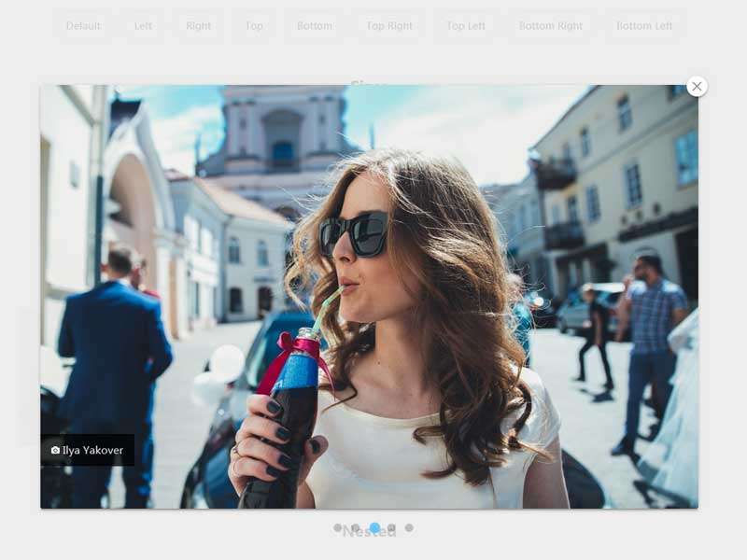
Task: Select the second carousel pagination dot
Action: tap(356, 527)
